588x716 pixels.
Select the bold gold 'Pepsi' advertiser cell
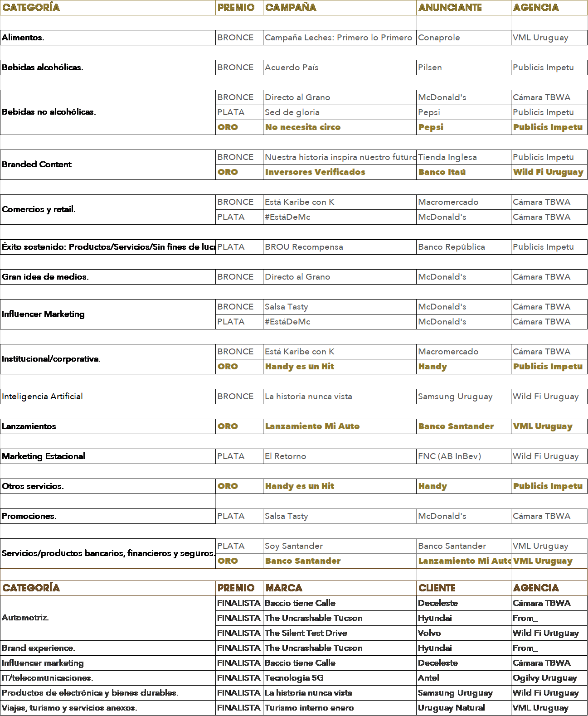click(x=463, y=127)
